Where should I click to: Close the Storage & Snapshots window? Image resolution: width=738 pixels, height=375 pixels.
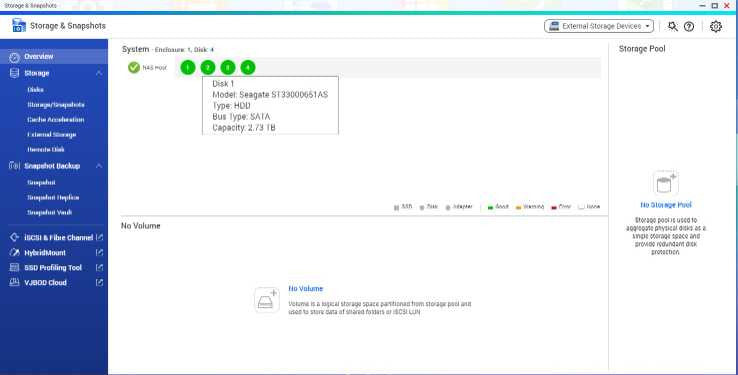pyautogui.click(x=727, y=5)
